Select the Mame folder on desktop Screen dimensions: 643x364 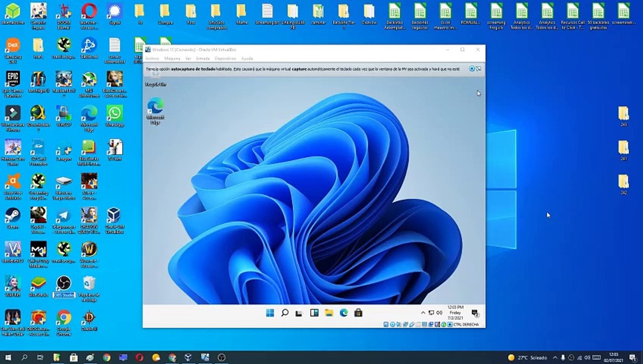click(242, 13)
